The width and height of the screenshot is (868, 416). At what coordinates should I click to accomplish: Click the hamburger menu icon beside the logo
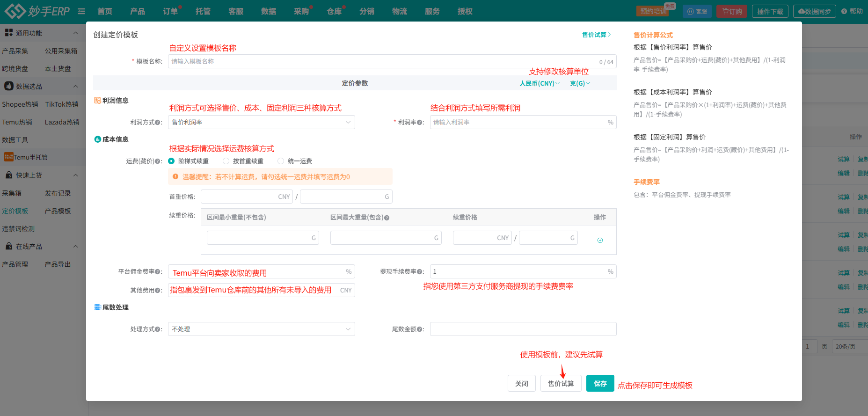81,11
